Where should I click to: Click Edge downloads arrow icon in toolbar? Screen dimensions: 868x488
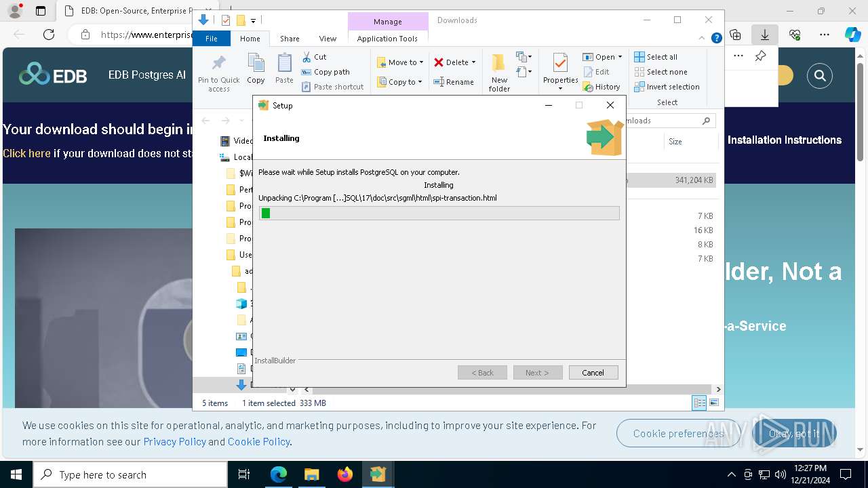764,35
